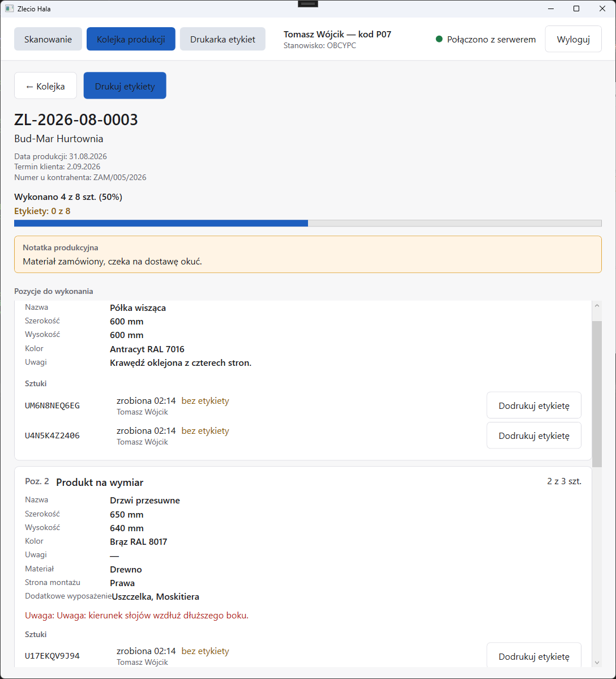Viewport: 616px width, 679px height.
Task: Click the color value 'Antracyt RAL 7016'
Action: [147, 349]
